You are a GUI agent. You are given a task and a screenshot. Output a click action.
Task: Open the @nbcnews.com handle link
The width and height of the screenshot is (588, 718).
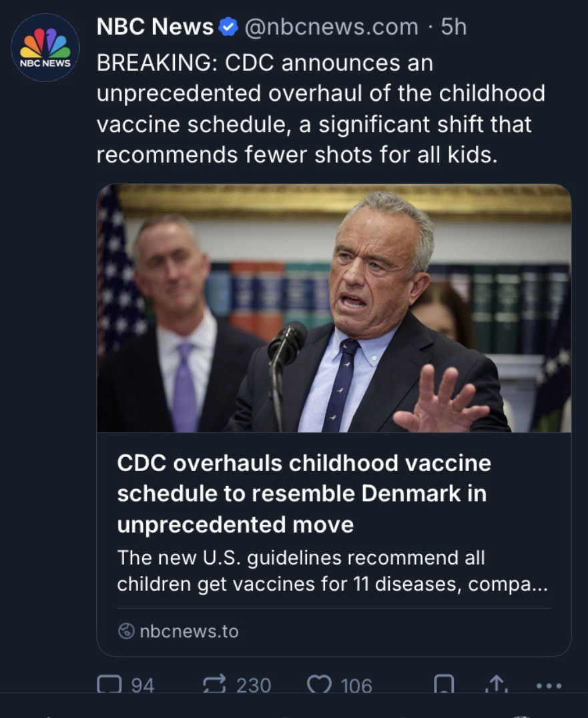tap(330, 27)
